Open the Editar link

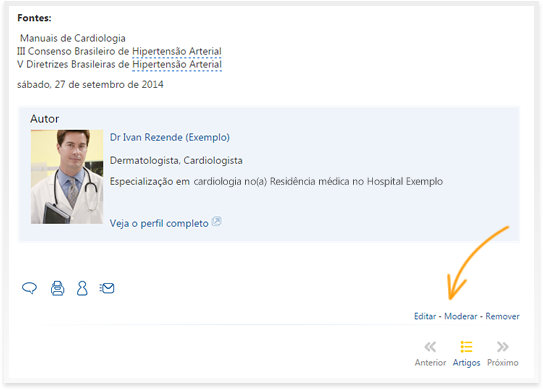coord(425,316)
